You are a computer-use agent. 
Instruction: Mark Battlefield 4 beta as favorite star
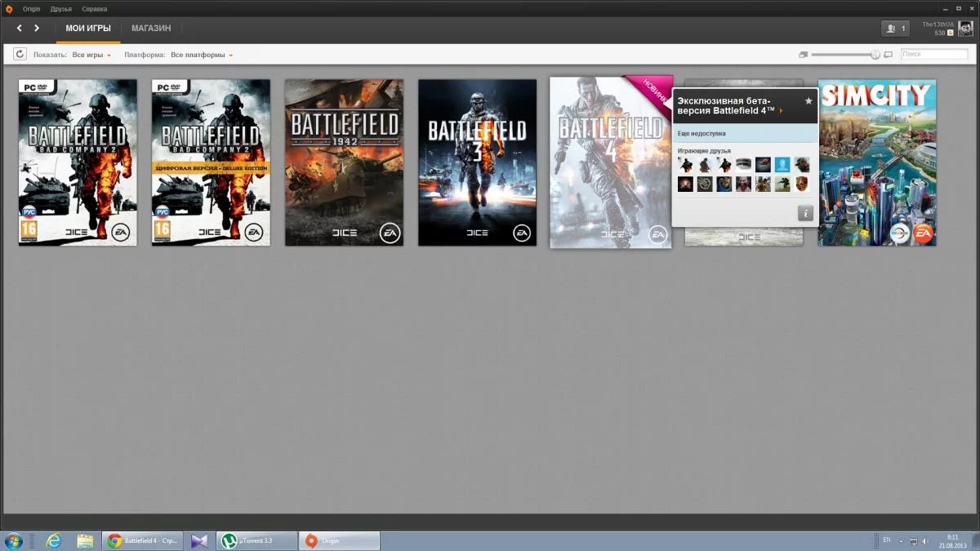(808, 100)
